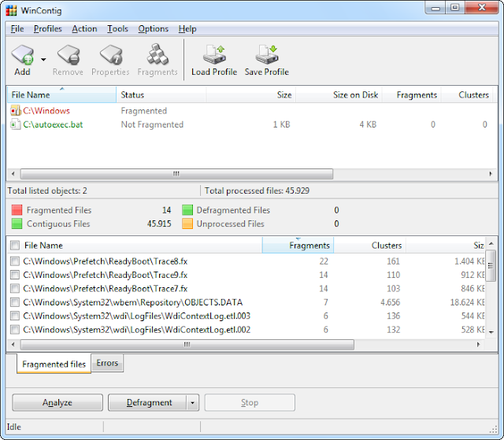Select the C:\Windows row

click(250, 111)
